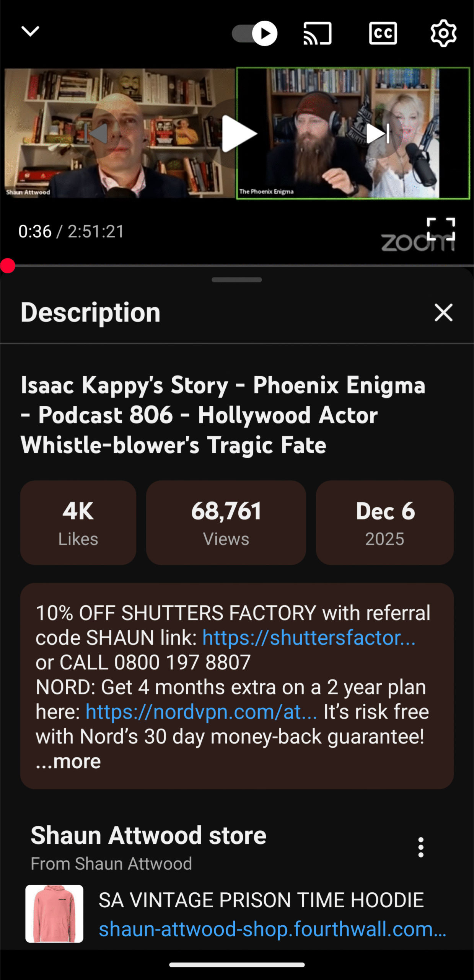Open the NordVPN offer link
This screenshot has width=474, height=980.
[201, 712]
